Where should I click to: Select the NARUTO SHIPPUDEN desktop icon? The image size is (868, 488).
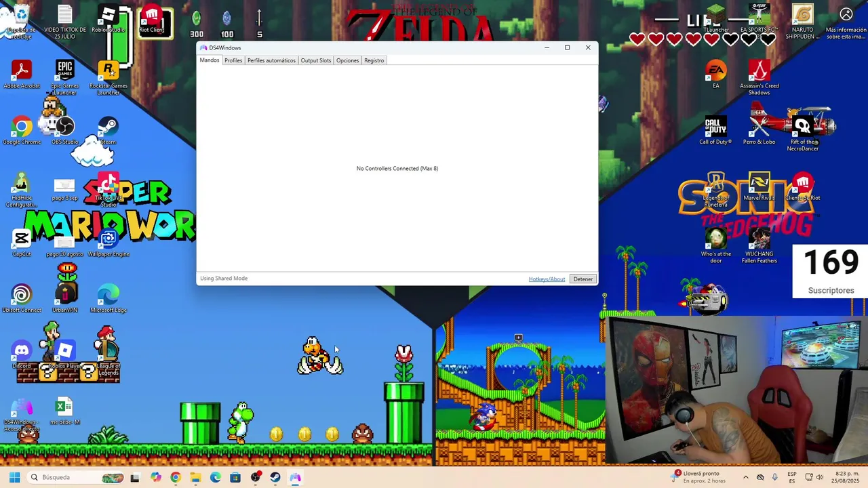[x=803, y=22]
